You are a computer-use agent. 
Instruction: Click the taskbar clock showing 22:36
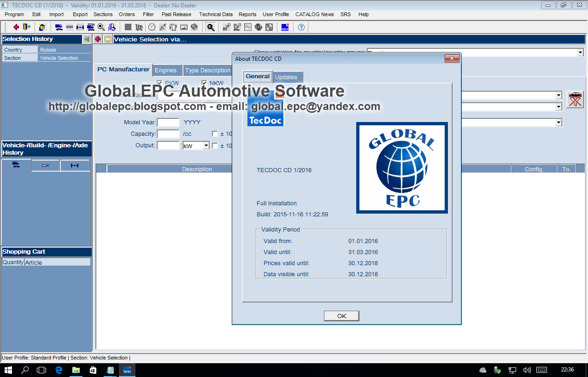(x=567, y=370)
